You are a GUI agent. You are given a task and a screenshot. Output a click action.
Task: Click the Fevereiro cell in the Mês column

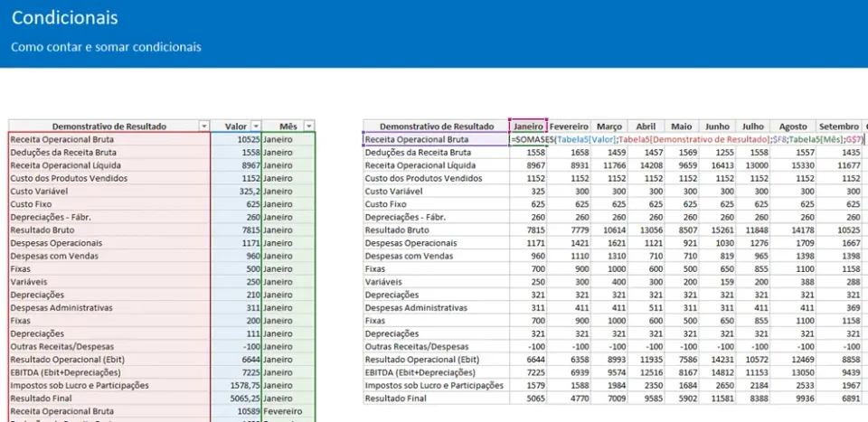(288, 411)
